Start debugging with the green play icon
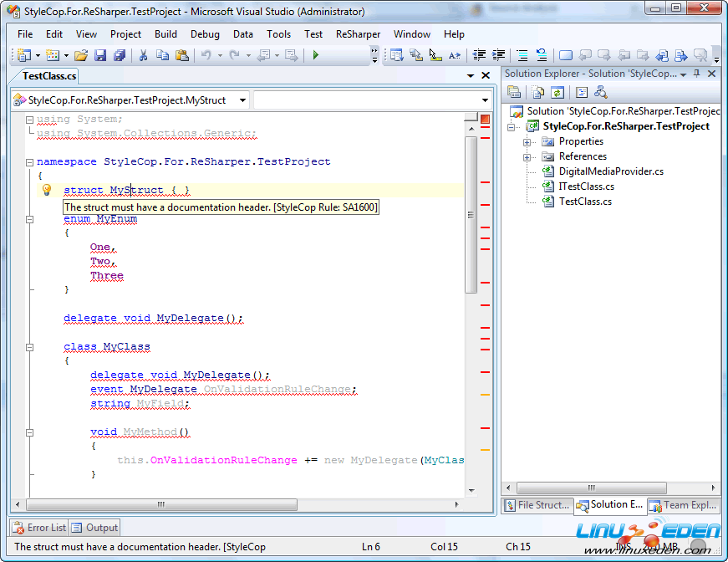Viewport: 728px width, 562px height. 316,55
